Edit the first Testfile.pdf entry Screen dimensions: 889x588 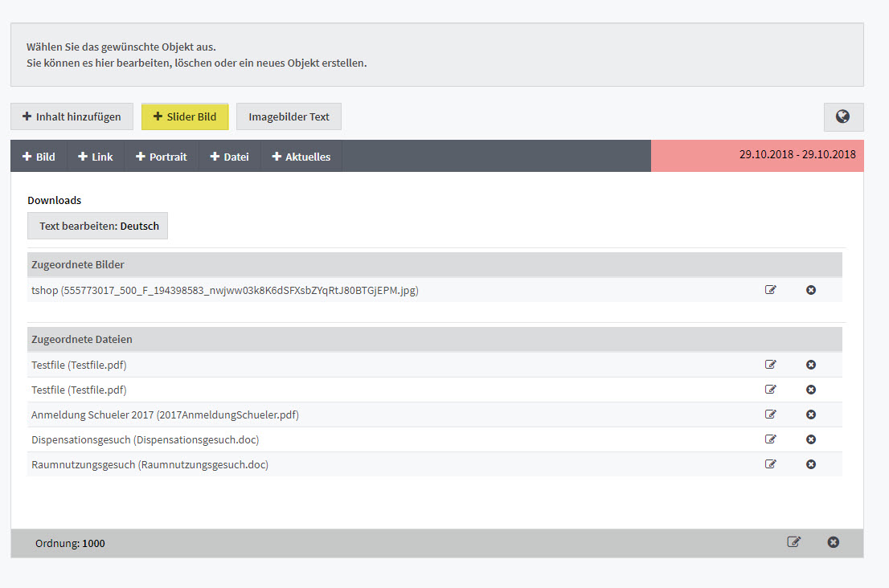(771, 365)
